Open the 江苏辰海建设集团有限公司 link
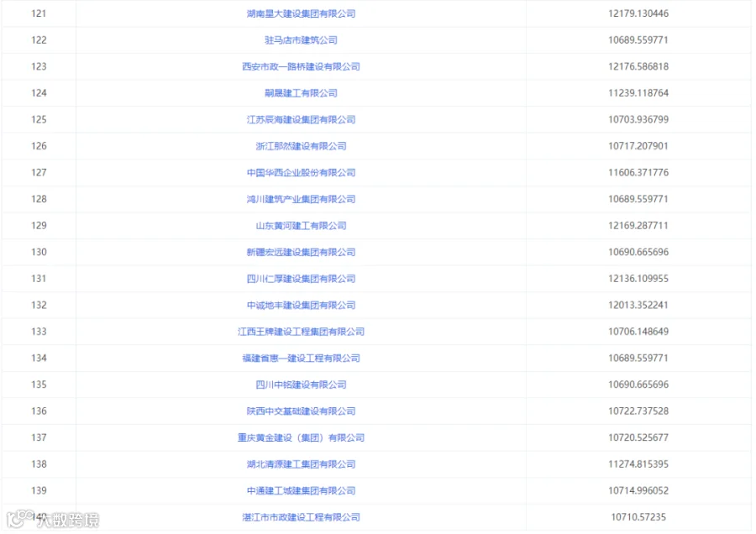The width and height of the screenshot is (756, 534). pyautogui.click(x=301, y=119)
